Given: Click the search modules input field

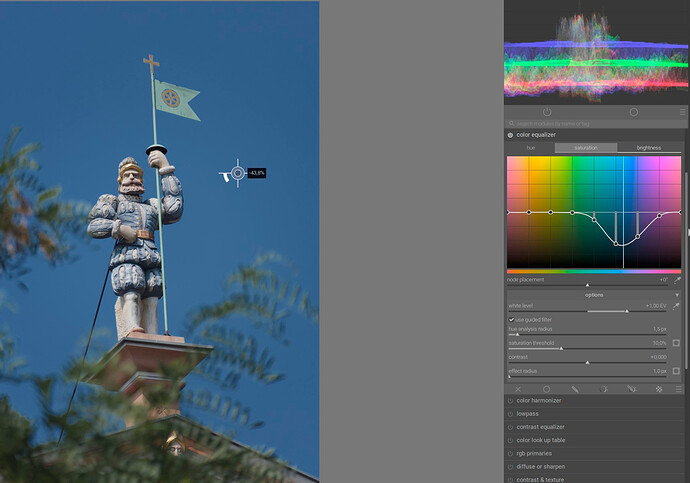Looking at the screenshot, I should pos(595,124).
